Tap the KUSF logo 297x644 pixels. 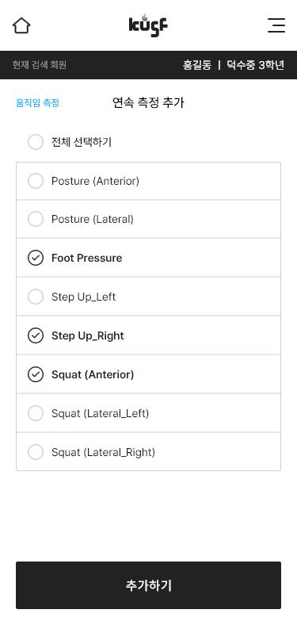tap(148, 25)
